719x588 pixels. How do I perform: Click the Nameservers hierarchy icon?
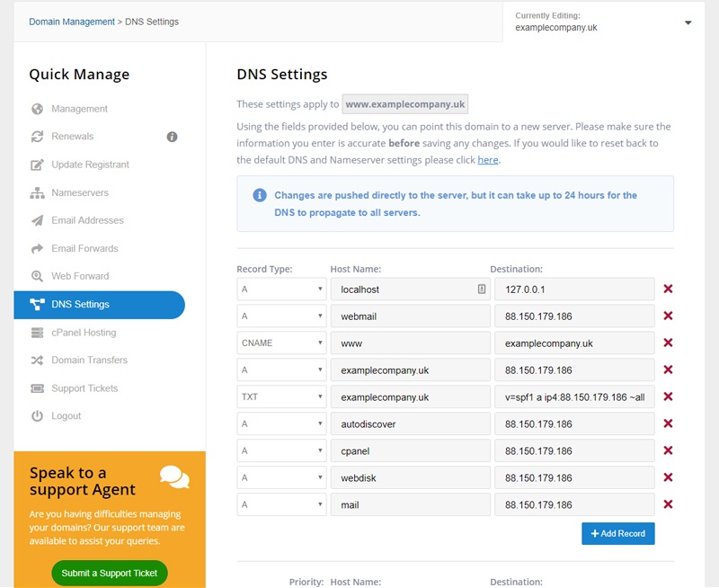pyautogui.click(x=37, y=192)
